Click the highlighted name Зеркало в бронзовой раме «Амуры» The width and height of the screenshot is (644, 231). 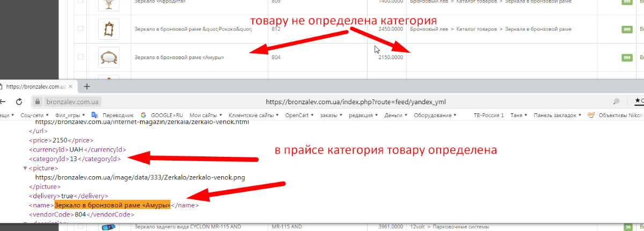tap(112, 205)
